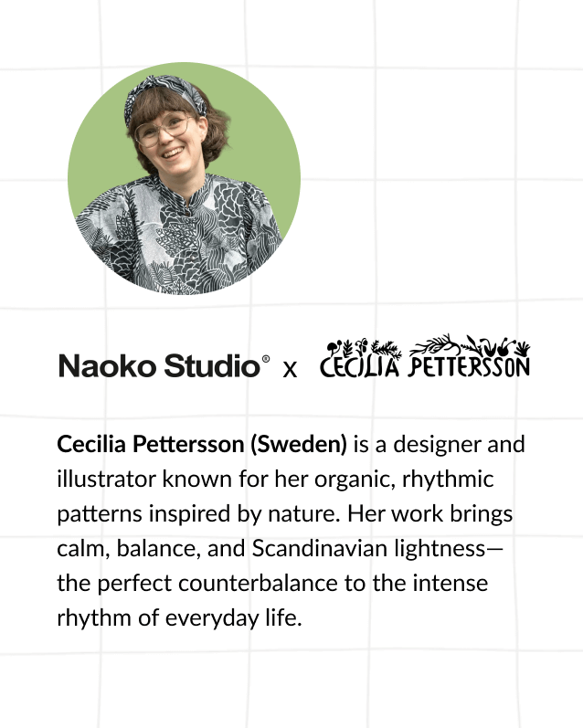Click the registered trademark symbol after Studio
583x728 pixels.
click(x=266, y=361)
